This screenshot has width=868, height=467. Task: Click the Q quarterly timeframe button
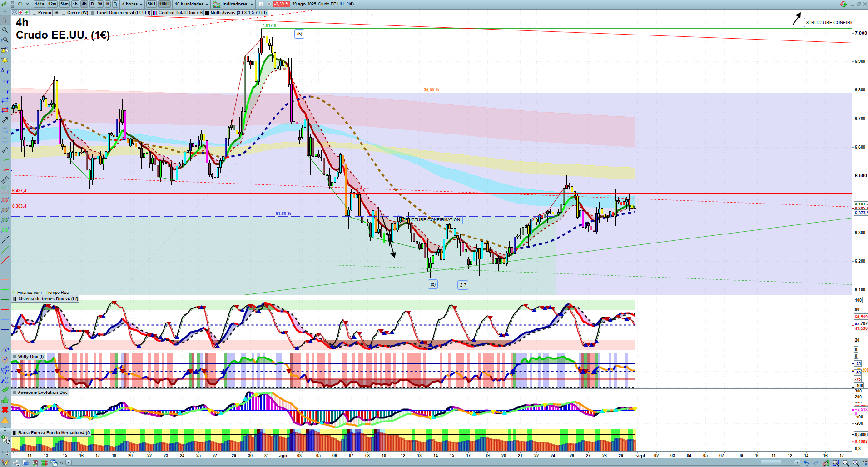pyautogui.click(x=115, y=4)
